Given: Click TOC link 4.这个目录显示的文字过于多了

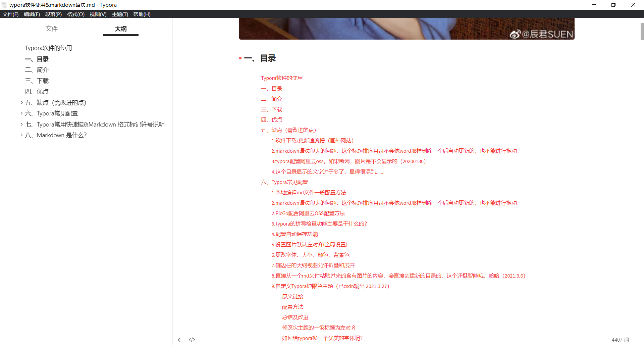Looking at the screenshot, I should (327, 172).
